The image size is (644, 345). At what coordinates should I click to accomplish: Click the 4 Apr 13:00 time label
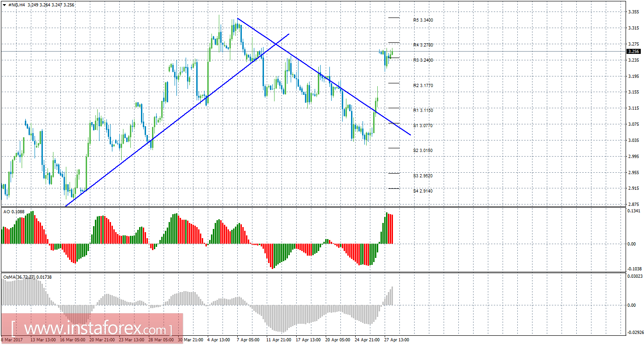click(218, 340)
